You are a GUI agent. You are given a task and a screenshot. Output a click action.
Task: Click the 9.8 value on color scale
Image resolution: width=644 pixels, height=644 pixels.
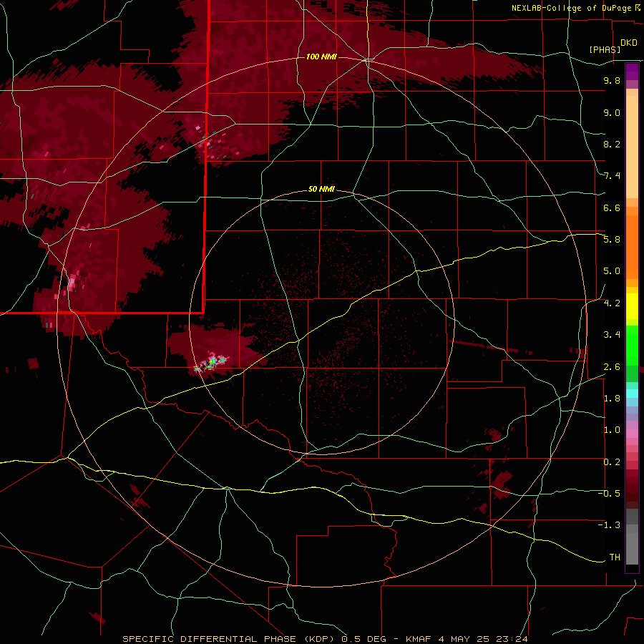point(612,80)
